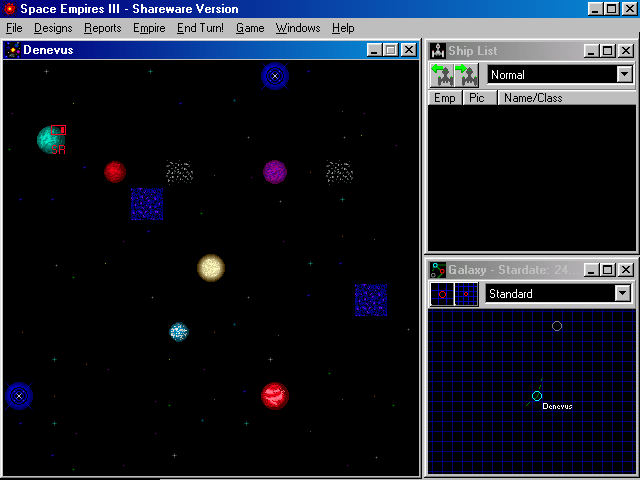The image size is (640, 480).
Task: Click the red ship box on teal planet
Action: 58,130
